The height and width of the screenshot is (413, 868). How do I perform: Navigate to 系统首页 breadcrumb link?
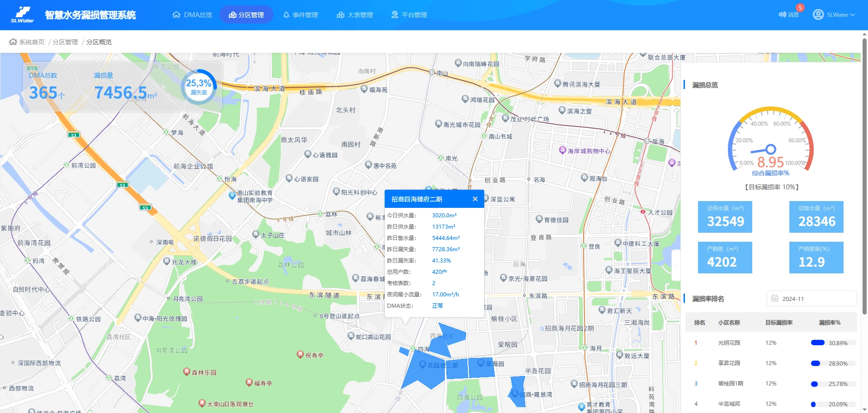pos(32,42)
